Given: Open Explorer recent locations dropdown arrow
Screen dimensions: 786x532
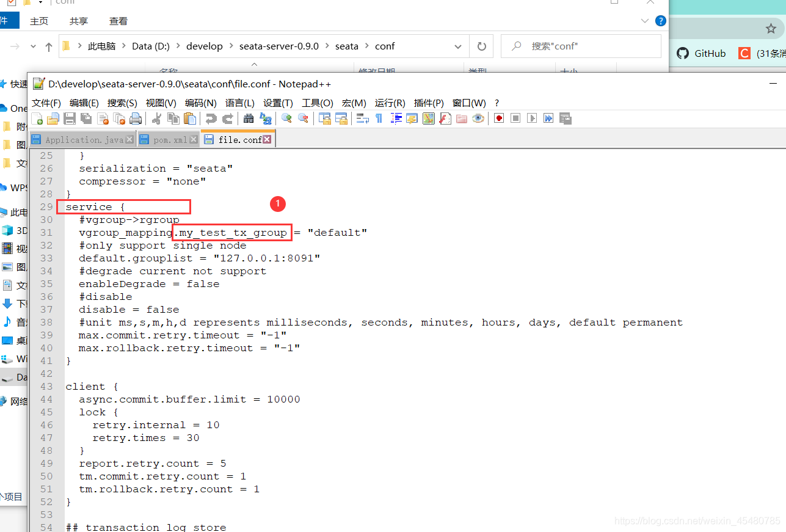Looking at the screenshot, I should (x=33, y=46).
